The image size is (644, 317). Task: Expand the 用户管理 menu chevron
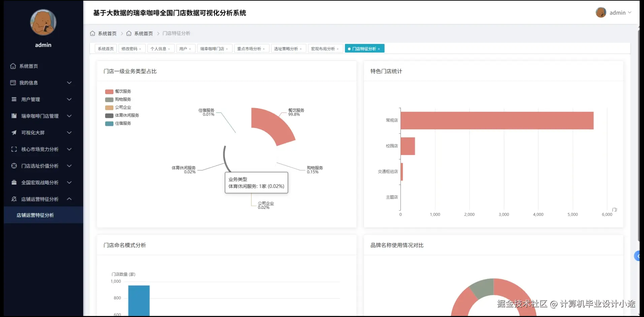[x=69, y=99]
